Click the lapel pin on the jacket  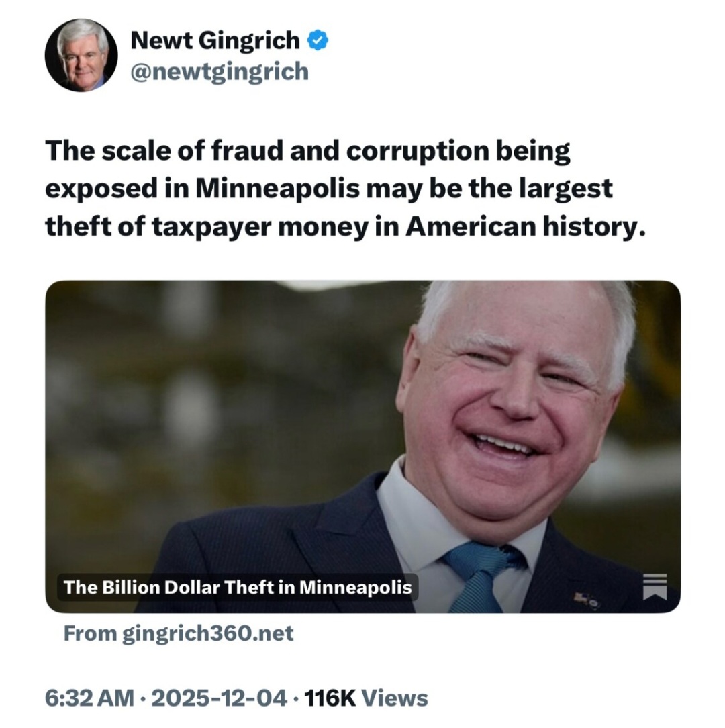[586, 600]
